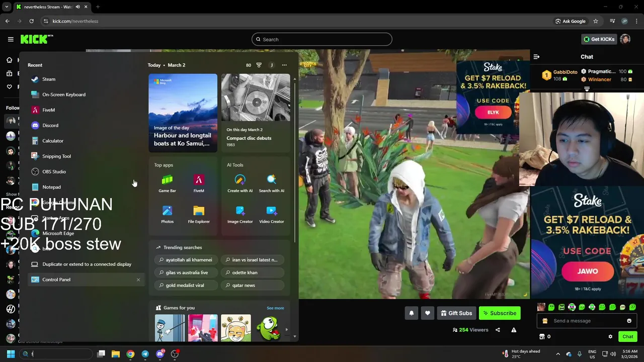This screenshot has width=644, height=362.
Task: Click the Ask Google button
Action: click(571, 21)
